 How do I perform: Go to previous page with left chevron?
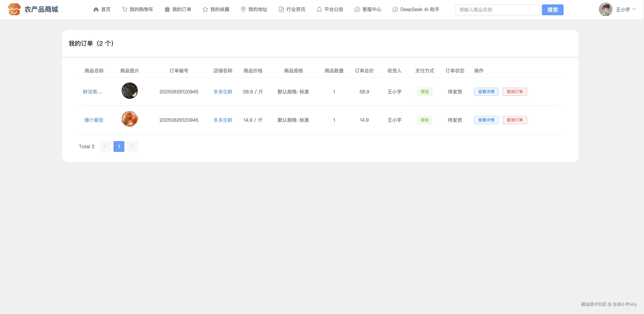point(105,146)
